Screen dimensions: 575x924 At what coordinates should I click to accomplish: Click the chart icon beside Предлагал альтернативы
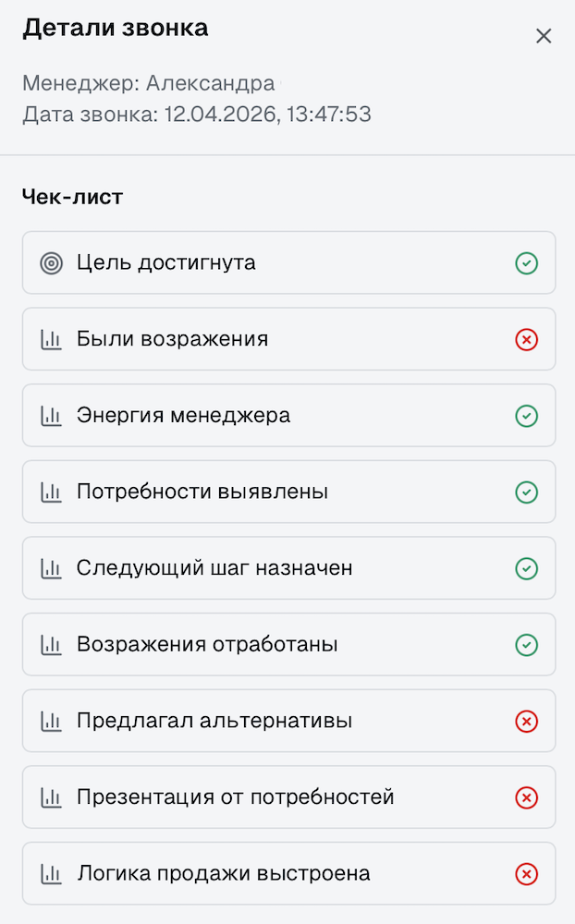pyautogui.click(x=51, y=721)
